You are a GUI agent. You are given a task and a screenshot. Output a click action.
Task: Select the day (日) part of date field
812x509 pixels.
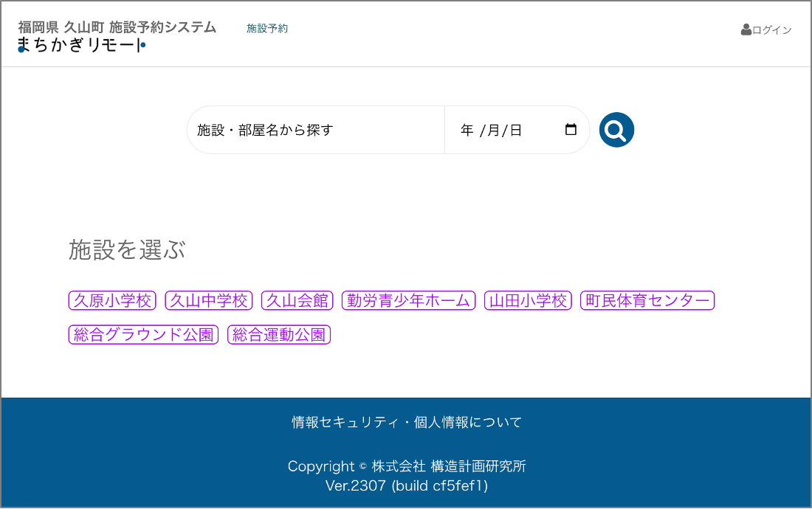pyautogui.click(x=515, y=131)
